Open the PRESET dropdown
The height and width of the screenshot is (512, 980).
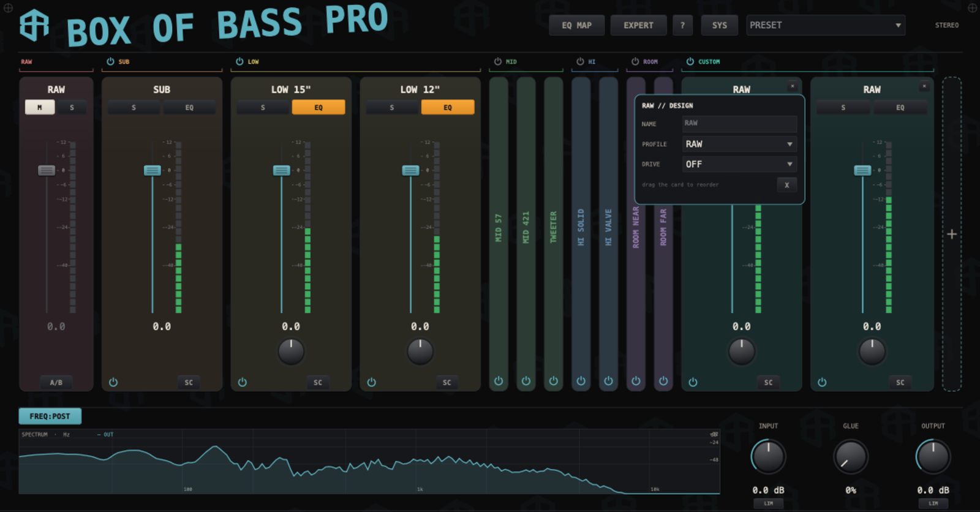point(826,25)
